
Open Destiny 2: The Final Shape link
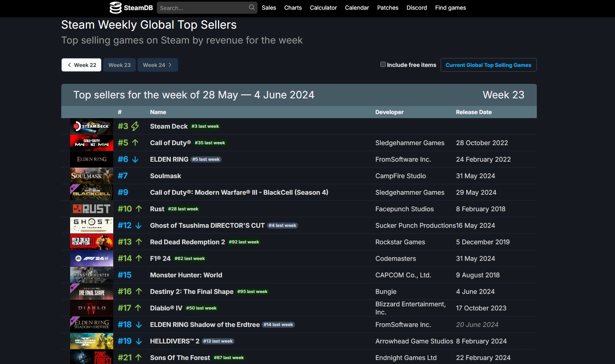click(x=192, y=291)
